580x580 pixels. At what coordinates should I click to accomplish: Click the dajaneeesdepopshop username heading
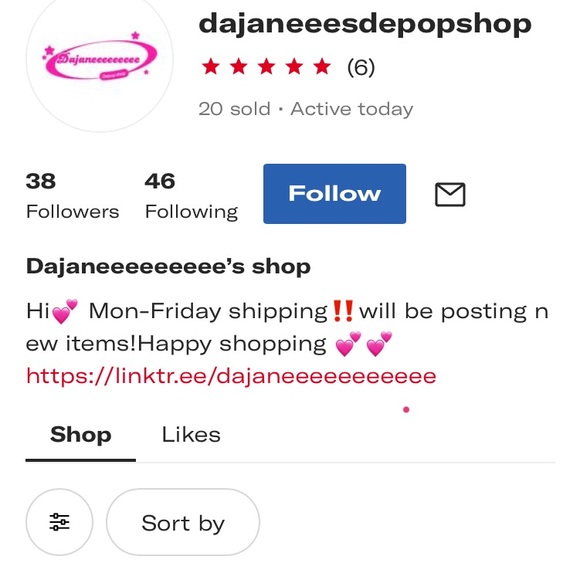click(365, 24)
